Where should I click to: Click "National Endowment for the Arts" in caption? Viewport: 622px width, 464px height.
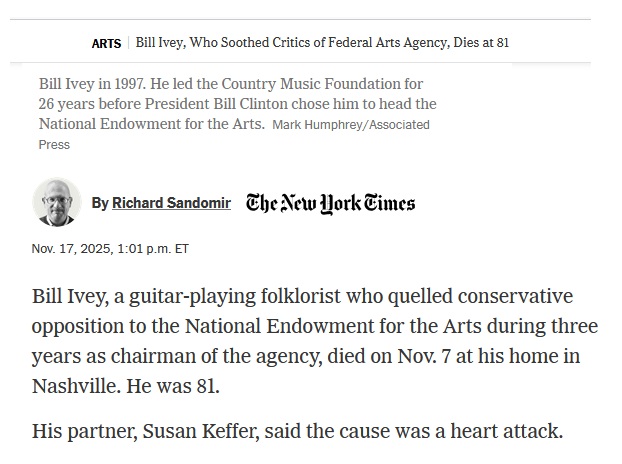coord(150,124)
